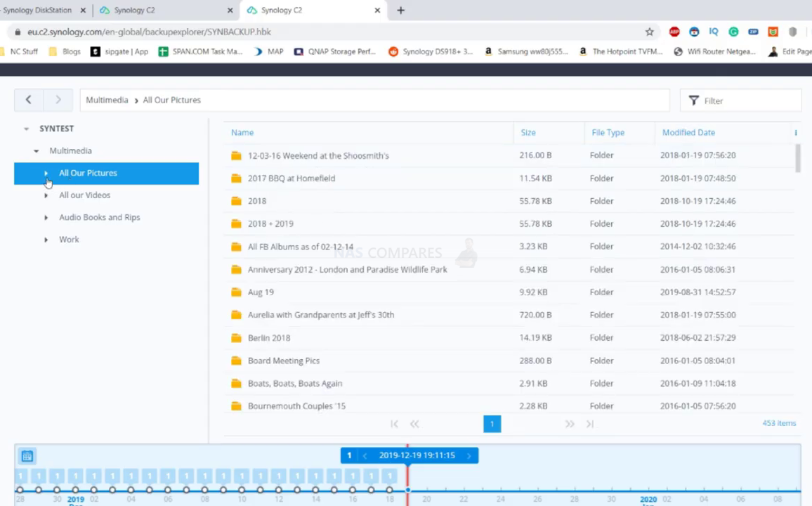
Task: Open folder icon for Aug 19
Action: click(x=236, y=292)
